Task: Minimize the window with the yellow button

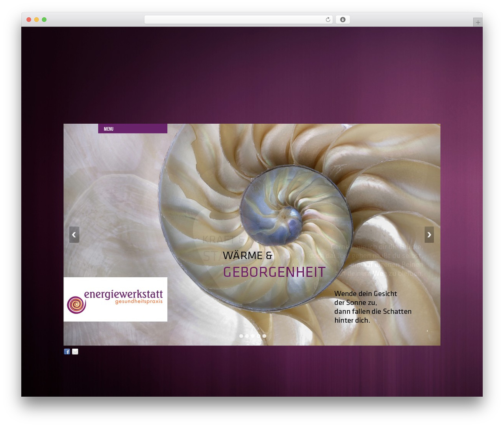Action: coord(36,20)
